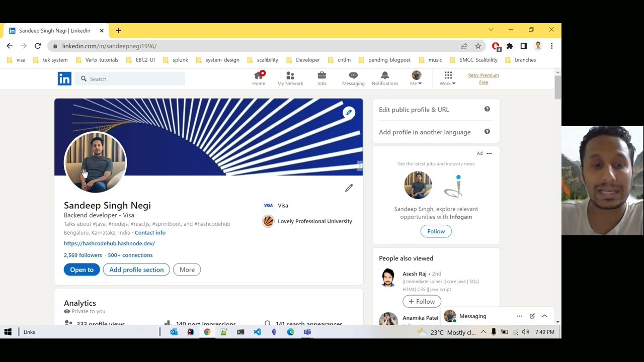
Task: Open the pending-blogpost bookmark folder
Action: point(384,60)
